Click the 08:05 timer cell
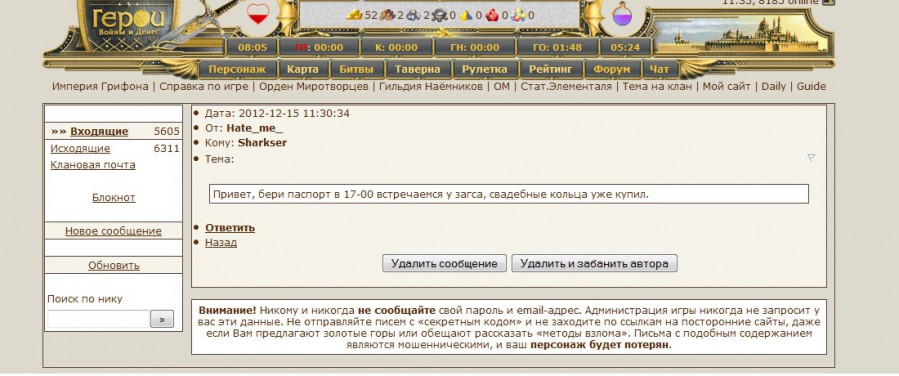 (x=252, y=48)
